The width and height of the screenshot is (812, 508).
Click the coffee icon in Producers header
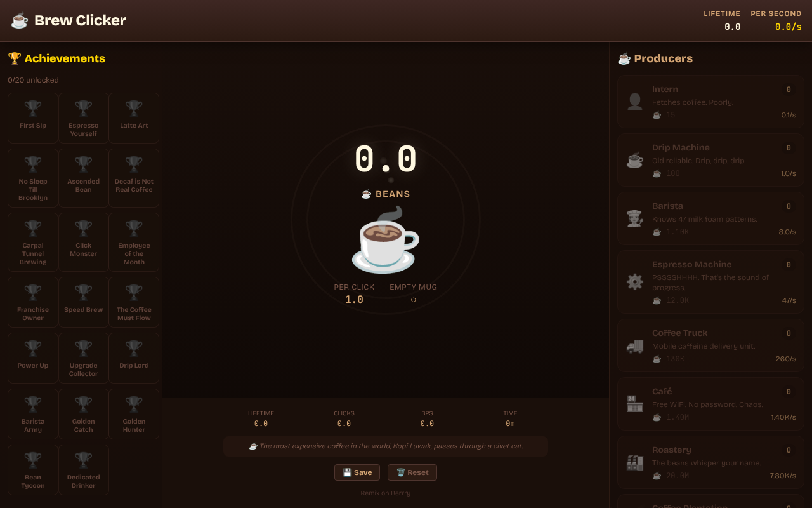click(625, 58)
